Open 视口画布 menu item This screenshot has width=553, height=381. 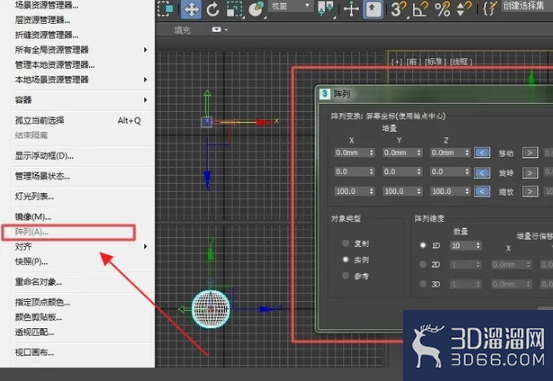pos(34,352)
